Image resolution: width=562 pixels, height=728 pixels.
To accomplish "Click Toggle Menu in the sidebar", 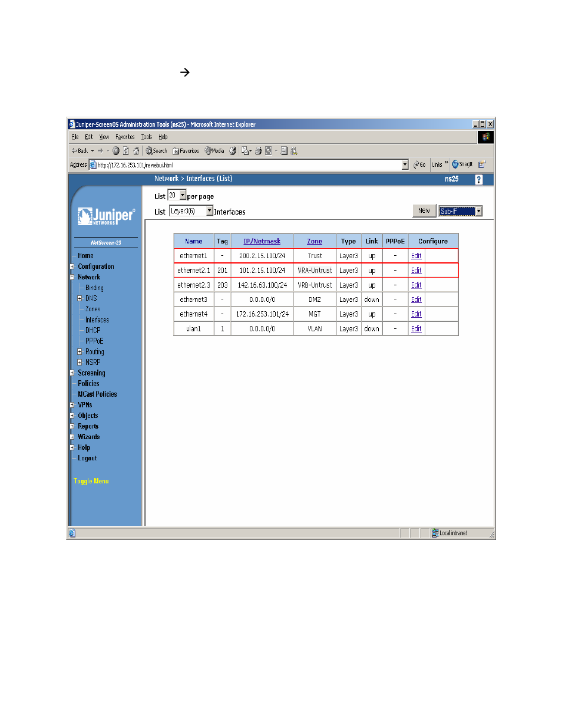I will (x=91, y=481).
